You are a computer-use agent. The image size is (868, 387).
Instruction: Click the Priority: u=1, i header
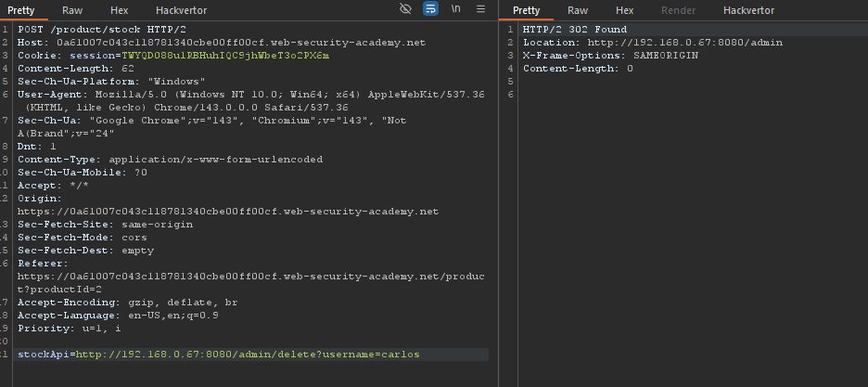click(70, 329)
